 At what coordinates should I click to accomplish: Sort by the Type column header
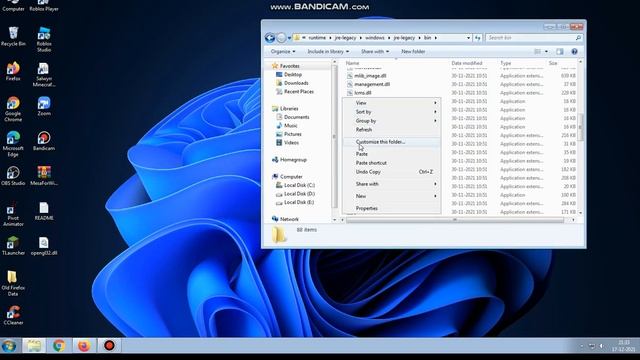tap(522, 63)
